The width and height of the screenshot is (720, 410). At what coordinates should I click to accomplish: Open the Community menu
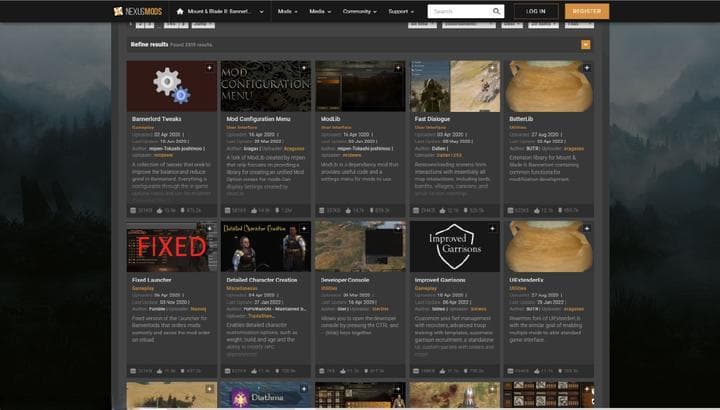click(360, 11)
